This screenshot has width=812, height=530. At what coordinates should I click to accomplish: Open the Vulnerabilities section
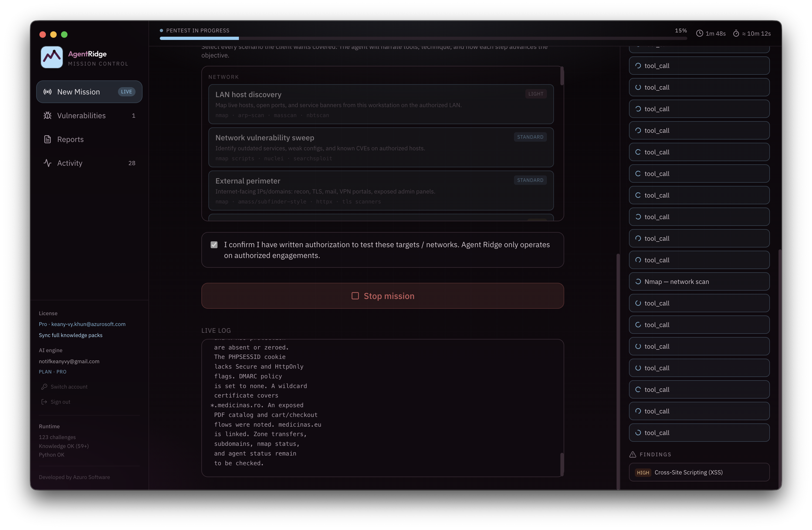[89, 115]
